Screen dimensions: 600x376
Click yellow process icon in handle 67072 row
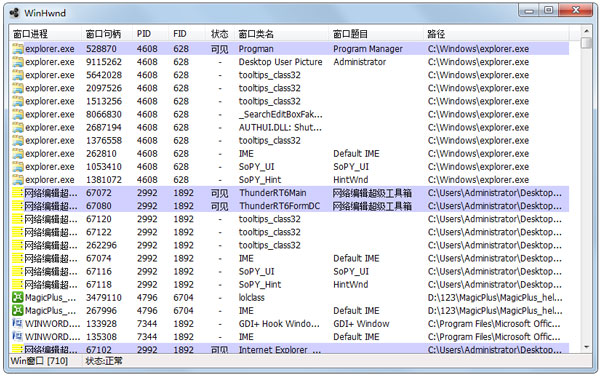coord(18,193)
